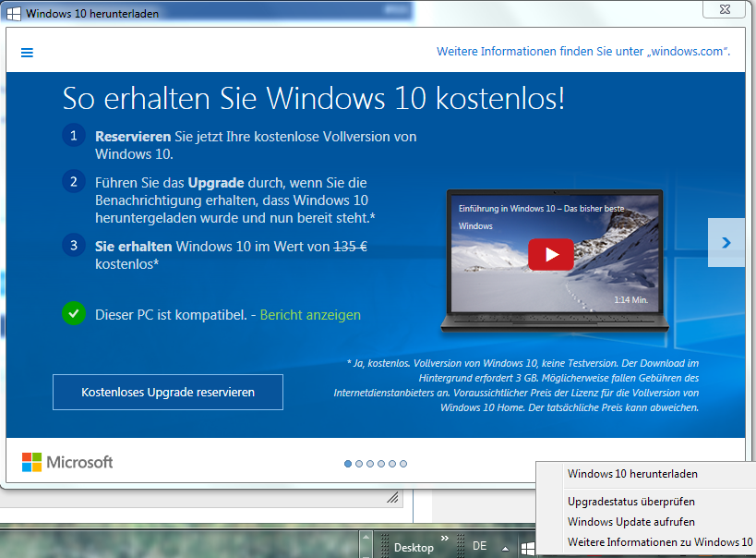Select the sixth pagination dot
Viewport: 756px width, 558px height.
(403, 464)
